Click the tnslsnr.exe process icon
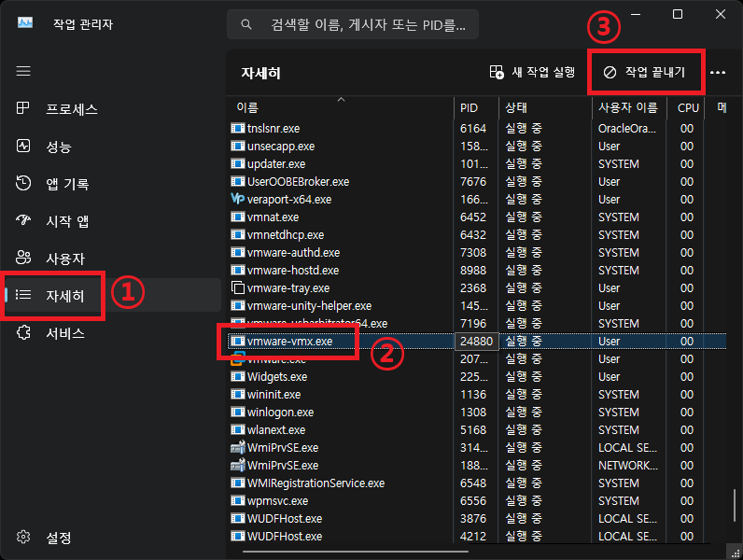The width and height of the screenshot is (743, 560). (237, 128)
